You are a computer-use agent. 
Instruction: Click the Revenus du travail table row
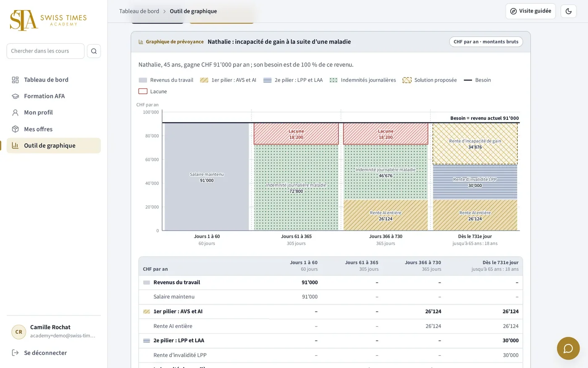[x=331, y=283]
